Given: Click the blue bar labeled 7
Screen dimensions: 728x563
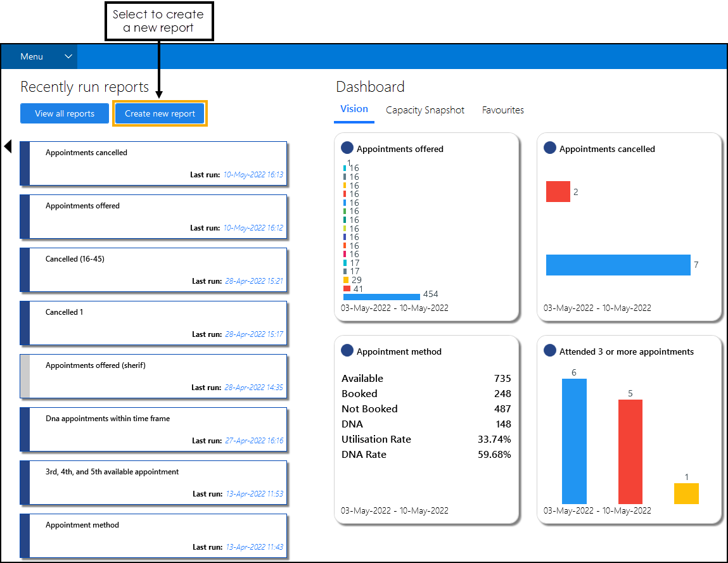Looking at the screenshot, I should (618, 265).
